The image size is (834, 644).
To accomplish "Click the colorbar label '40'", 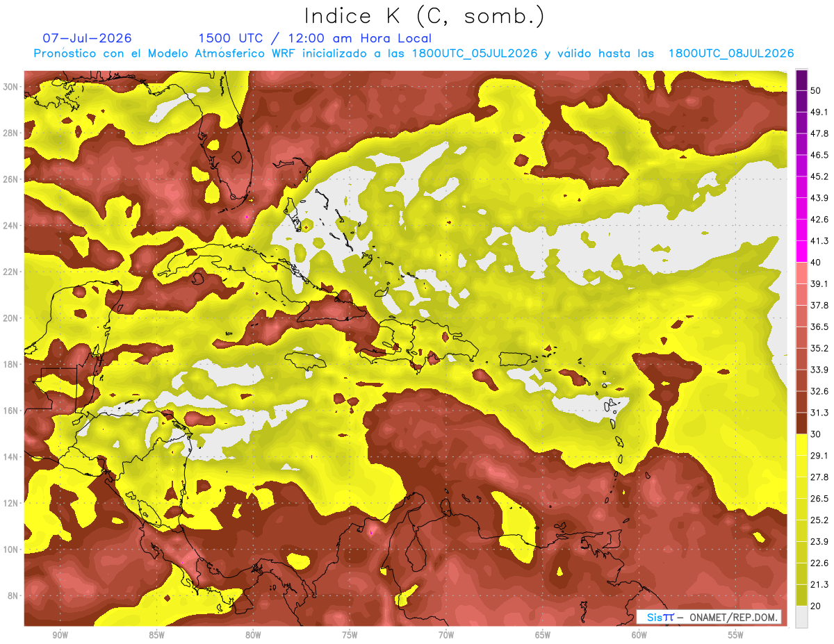I will pyautogui.click(x=816, y=263).
